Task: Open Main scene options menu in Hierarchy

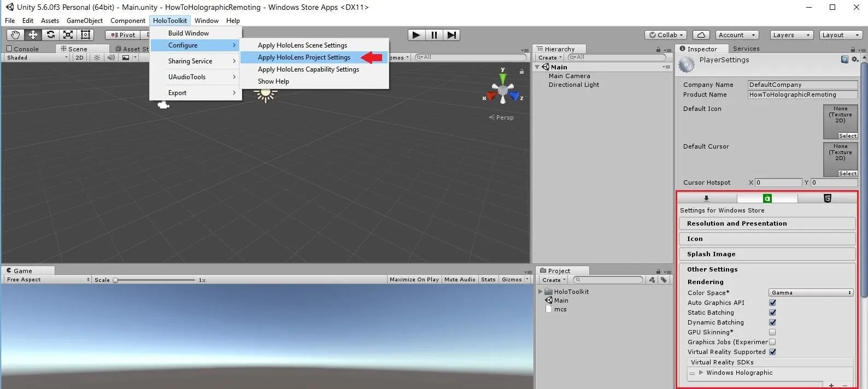Action: tap(666, 67)
